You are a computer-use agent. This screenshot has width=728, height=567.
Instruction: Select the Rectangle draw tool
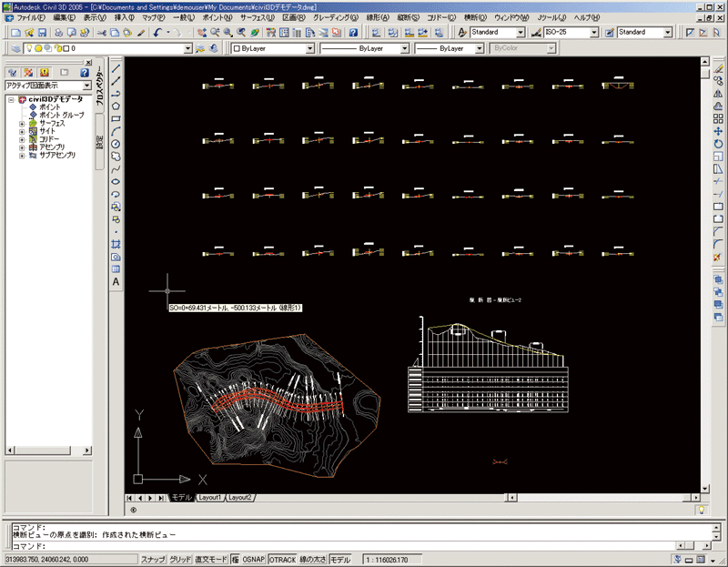click(x=116, y=118)
